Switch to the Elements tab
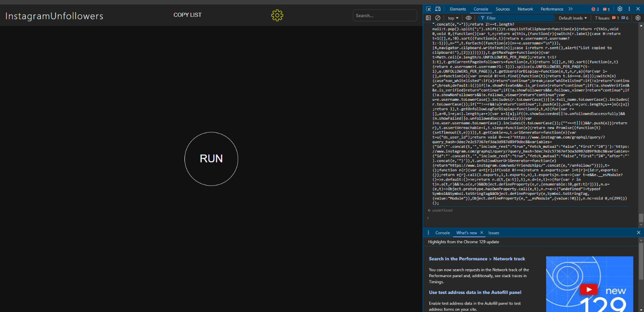This screenshot has height=312, width=644. [458, 9]
